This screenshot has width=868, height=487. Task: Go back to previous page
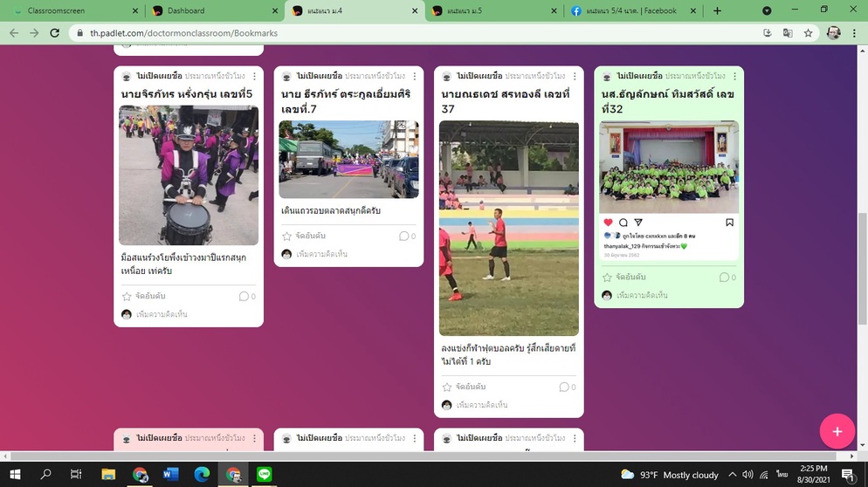14,33
